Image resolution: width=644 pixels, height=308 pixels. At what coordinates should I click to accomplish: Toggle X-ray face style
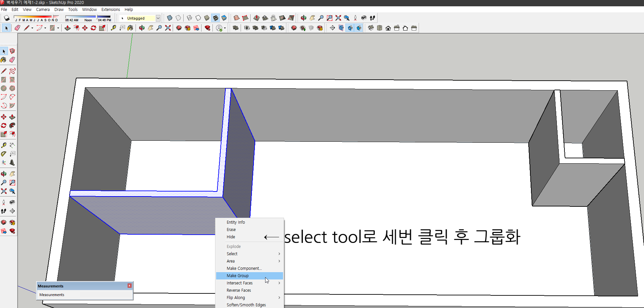169,18
